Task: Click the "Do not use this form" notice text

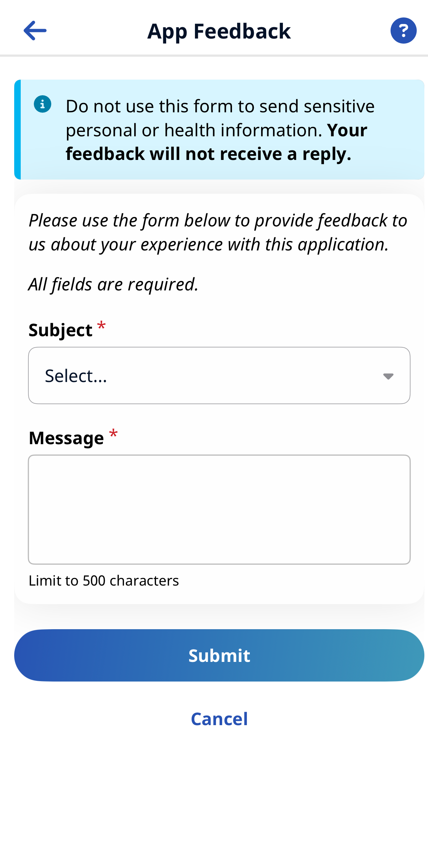Action: [220, 107]
